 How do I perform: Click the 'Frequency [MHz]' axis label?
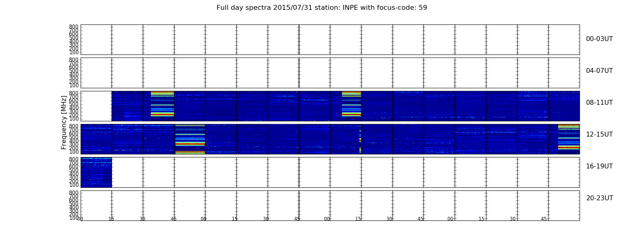point(64,123)
